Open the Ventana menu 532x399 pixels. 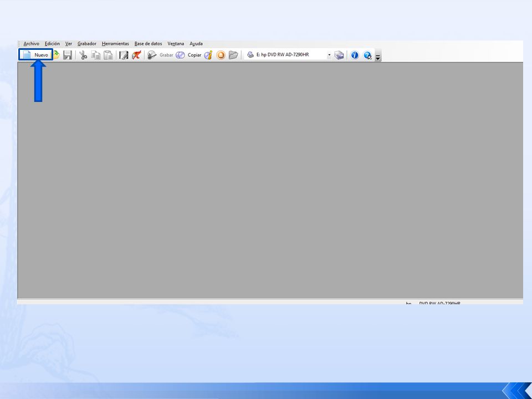point(176,44)
